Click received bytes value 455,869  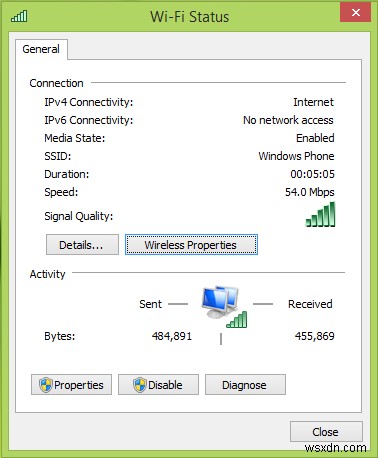pyautogui.click(x=315, y=336)
